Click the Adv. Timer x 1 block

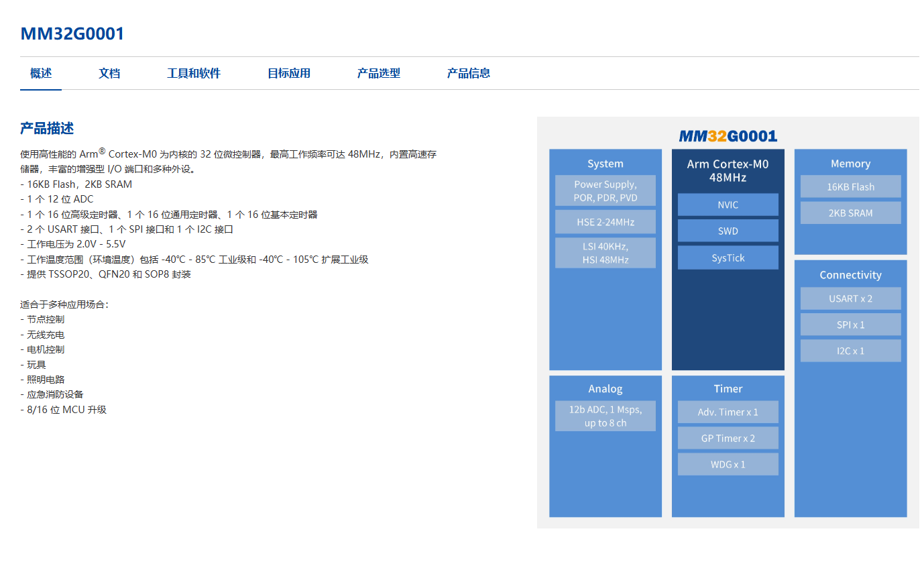(x=728, y=412)
